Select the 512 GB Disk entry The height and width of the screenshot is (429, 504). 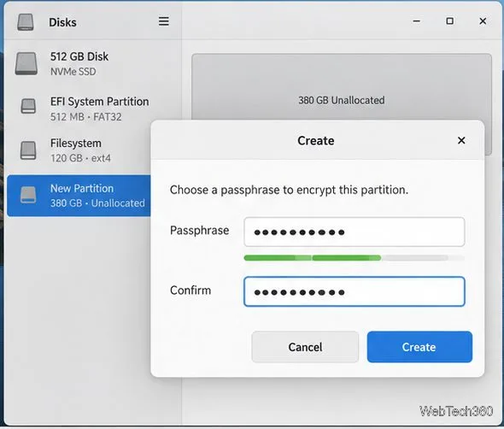[93, 64]
